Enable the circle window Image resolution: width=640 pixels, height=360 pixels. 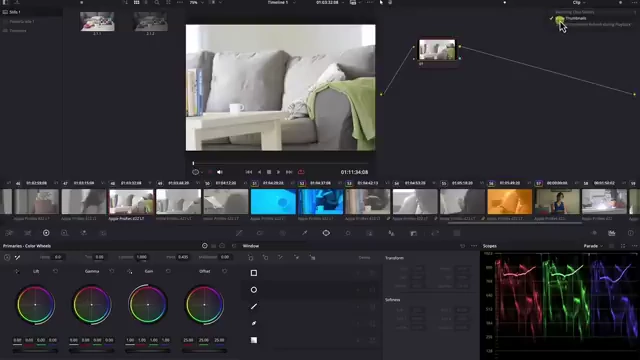(254, 290)
